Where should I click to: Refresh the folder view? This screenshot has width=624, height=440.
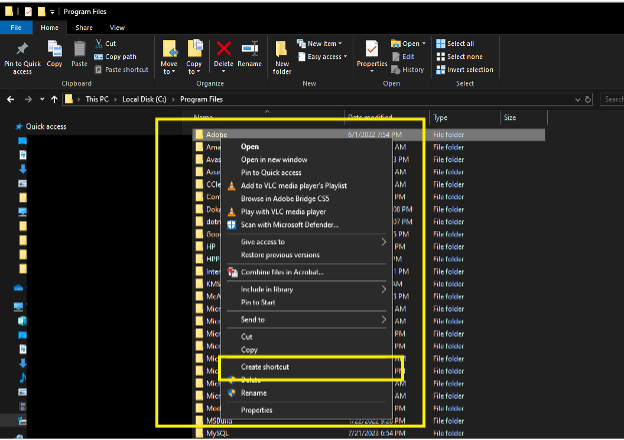tap(588, 99)
